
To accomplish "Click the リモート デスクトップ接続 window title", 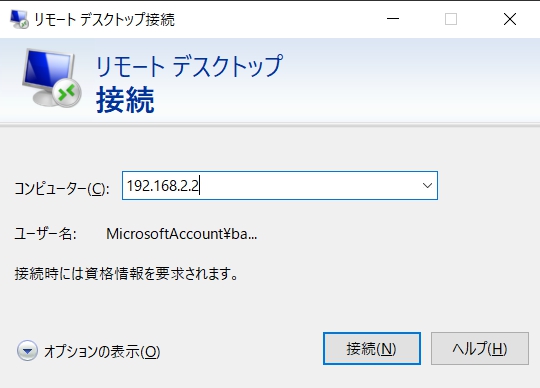I will (104, 19).
